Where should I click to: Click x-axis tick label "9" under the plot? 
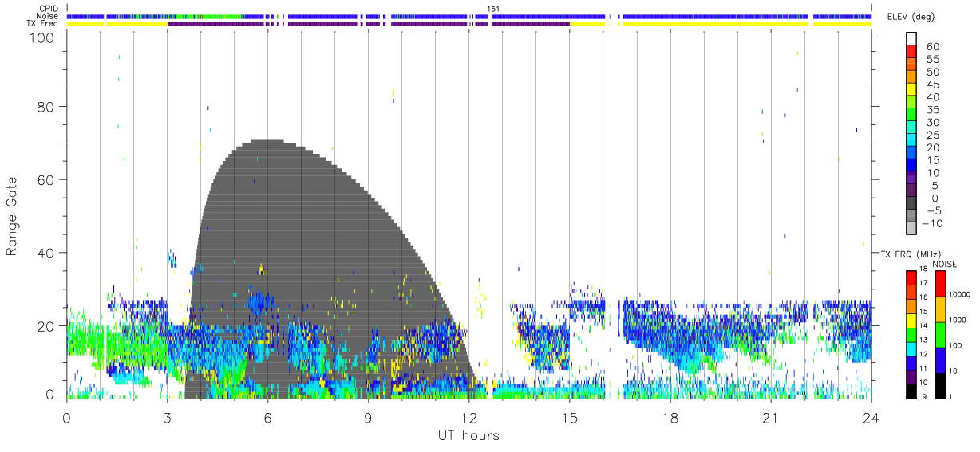tap(368, 418)
